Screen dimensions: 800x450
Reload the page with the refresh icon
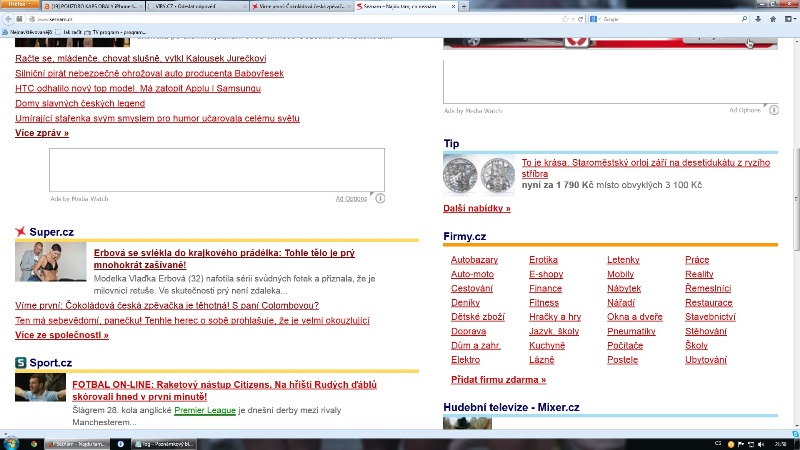(x=580, y=19)
